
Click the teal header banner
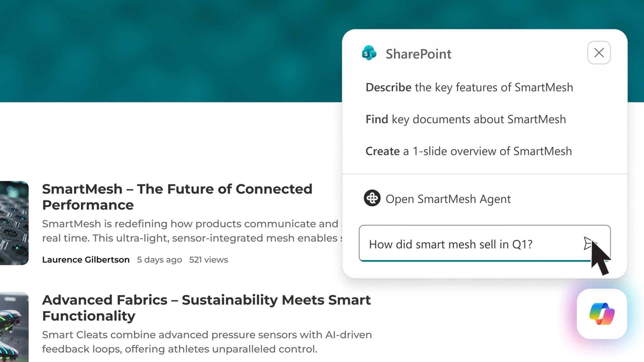[x=161, y=51]
